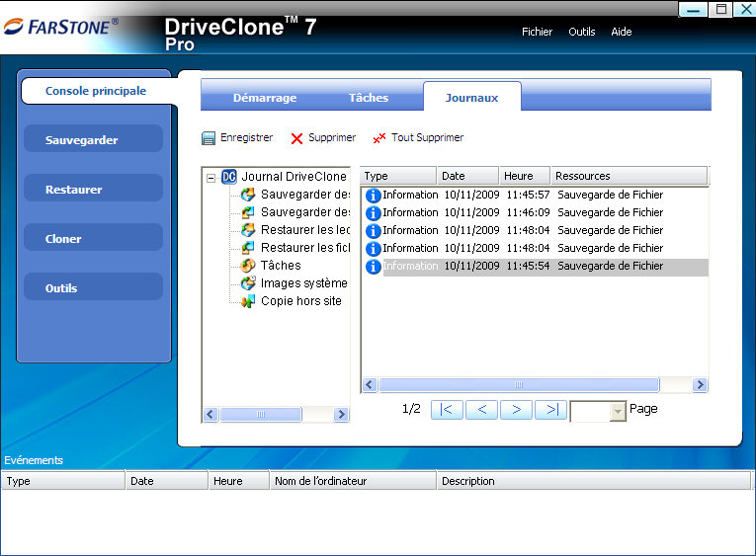Click left arrow of tree panel scrollbar
The width and height of the screenshot is (756, 556).
(x=210, y=415)
